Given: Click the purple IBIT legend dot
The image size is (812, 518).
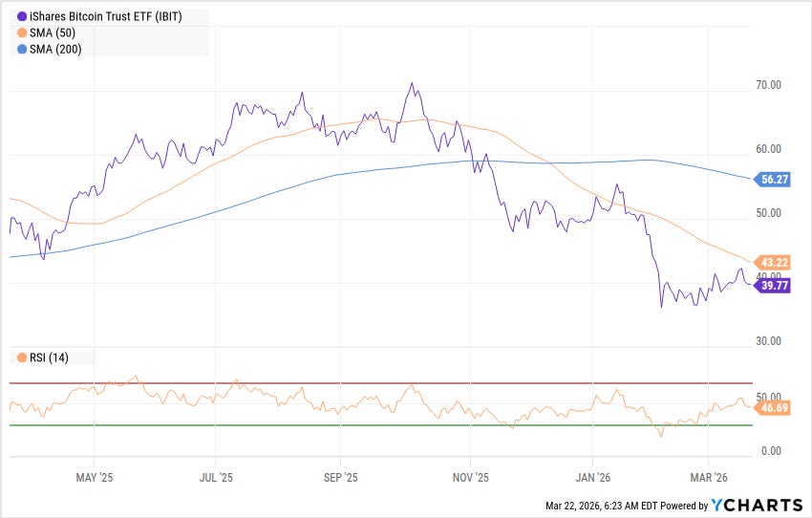Looking at the screenshot, I should pyautogui.click(x=22, y=16).
